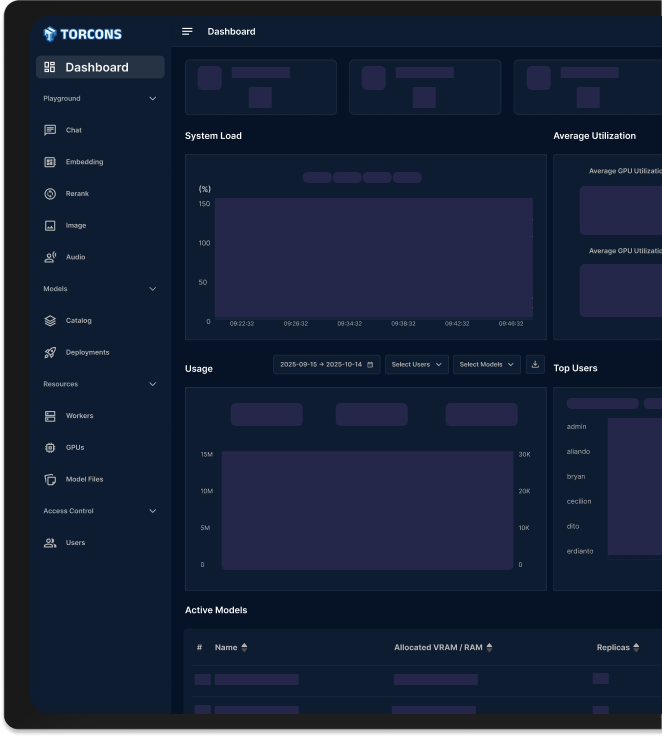
Task: Toggle the hamburger menu icon
Action: (x=187, y=31)
